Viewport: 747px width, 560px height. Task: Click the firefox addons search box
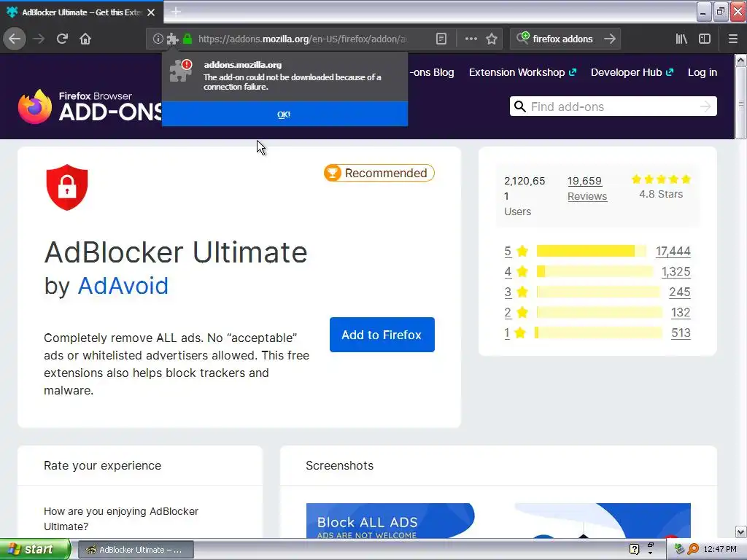[565, 39]
